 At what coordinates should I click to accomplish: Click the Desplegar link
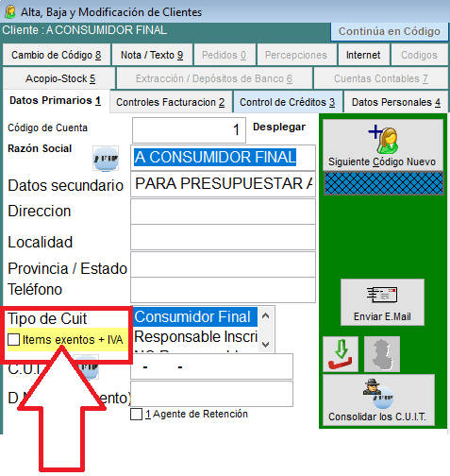click(279, 127)
